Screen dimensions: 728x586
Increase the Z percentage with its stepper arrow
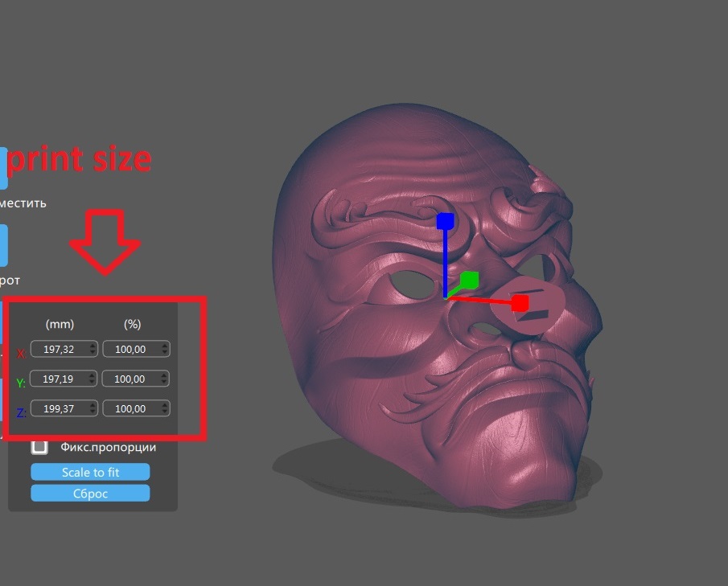[x=163, y=404]
